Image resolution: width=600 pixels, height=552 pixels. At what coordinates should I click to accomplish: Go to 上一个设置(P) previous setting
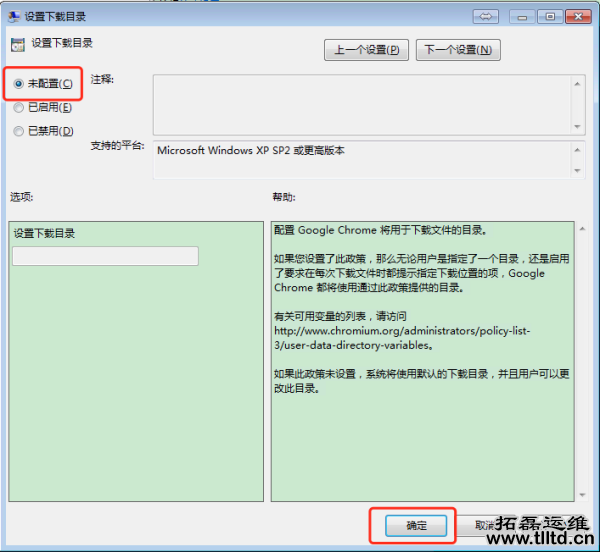click(366, 50)
